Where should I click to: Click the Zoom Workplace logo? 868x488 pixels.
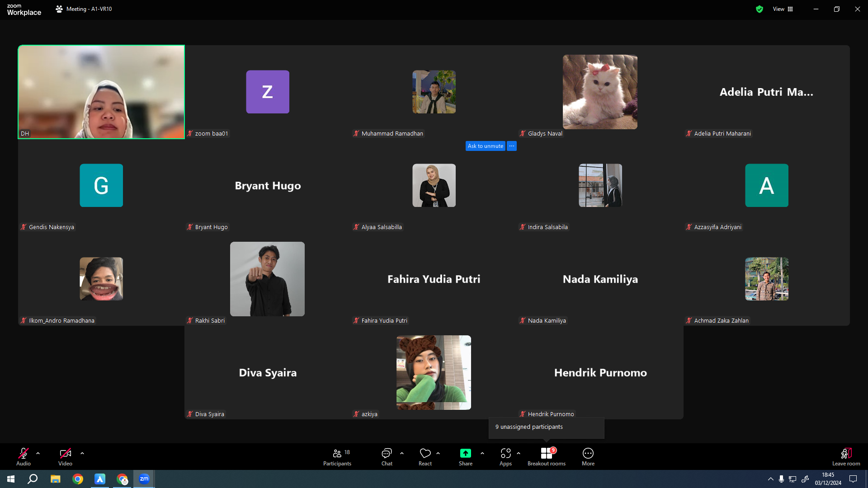(24, 9)
